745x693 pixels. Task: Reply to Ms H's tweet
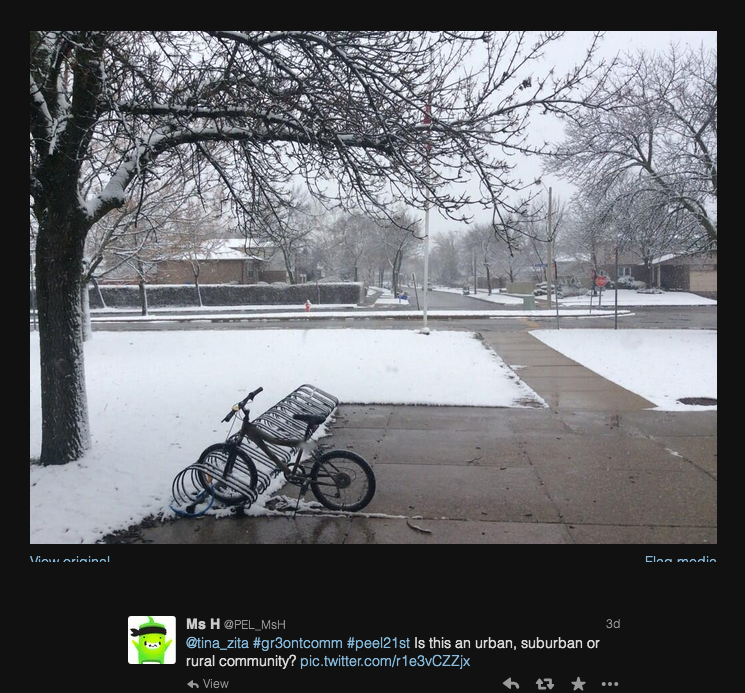pyautogui.click(x=511, y=684)
